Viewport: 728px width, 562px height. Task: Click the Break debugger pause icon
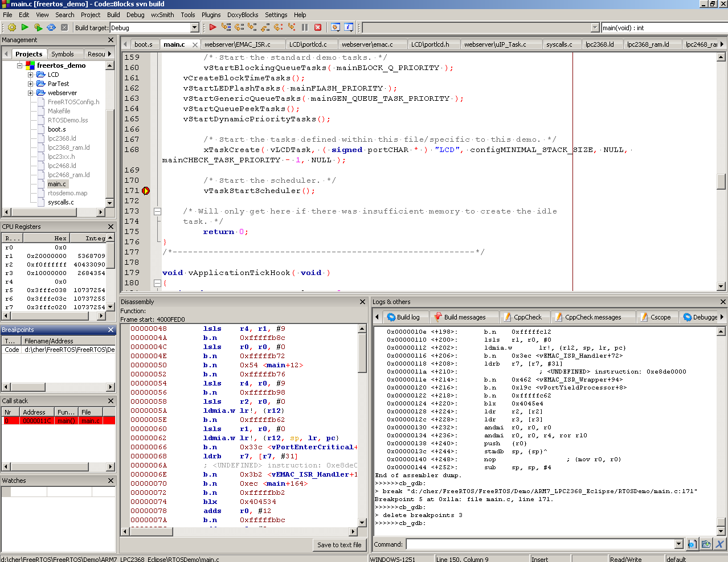coord(305,27)
